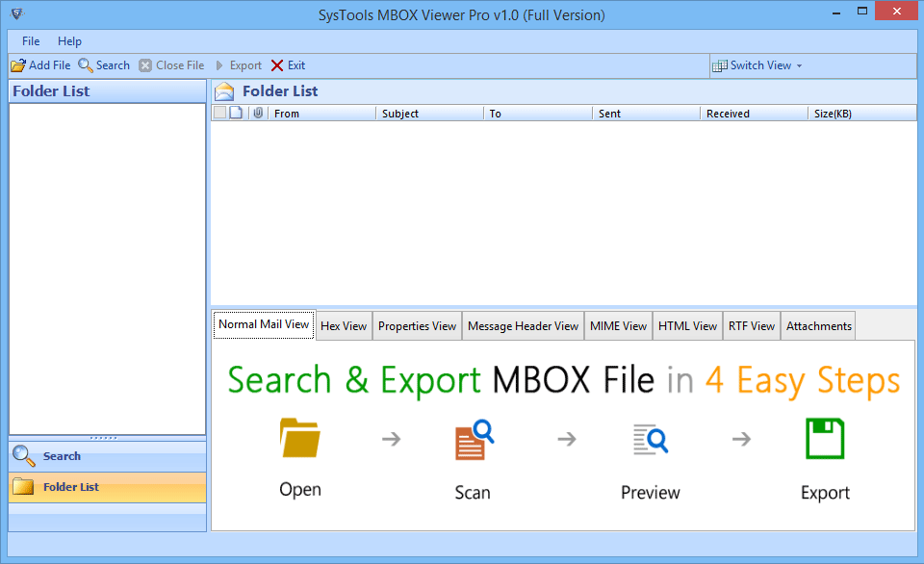Click the Search magnifier icon in toolbar
Image resolution: width=924 pixels, height=564 pixels.
click(x=86, y=65)
